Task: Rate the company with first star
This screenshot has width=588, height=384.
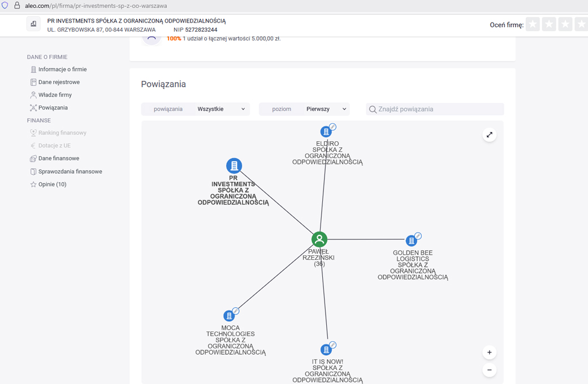Action: (x=533, y=25)
